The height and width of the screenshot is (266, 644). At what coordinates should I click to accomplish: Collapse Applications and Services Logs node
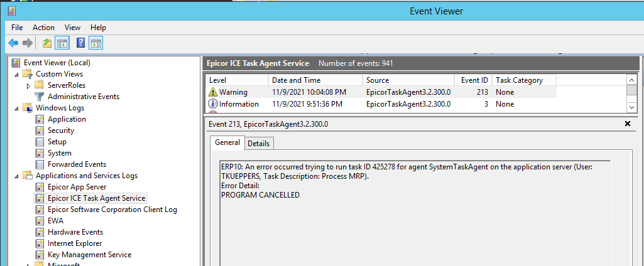point(16,176)
